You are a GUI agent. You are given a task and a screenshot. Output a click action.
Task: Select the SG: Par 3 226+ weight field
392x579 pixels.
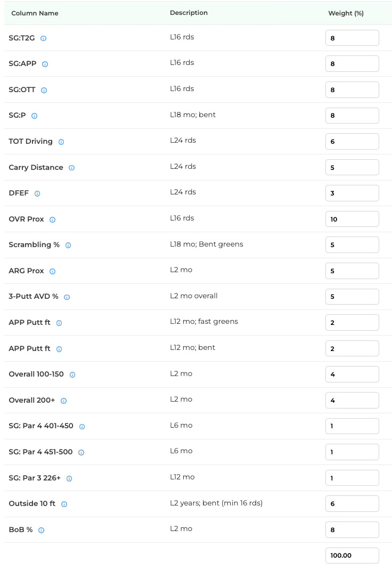coord(352,478)
